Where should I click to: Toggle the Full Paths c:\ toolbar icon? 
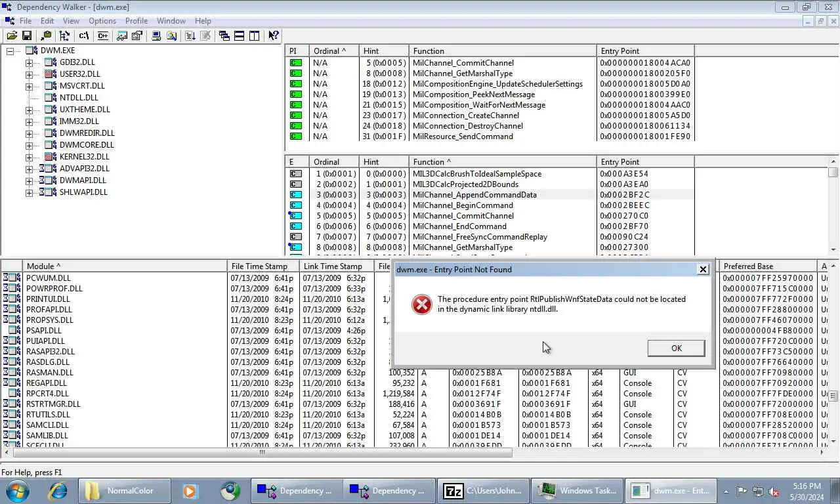click(83, 35)
